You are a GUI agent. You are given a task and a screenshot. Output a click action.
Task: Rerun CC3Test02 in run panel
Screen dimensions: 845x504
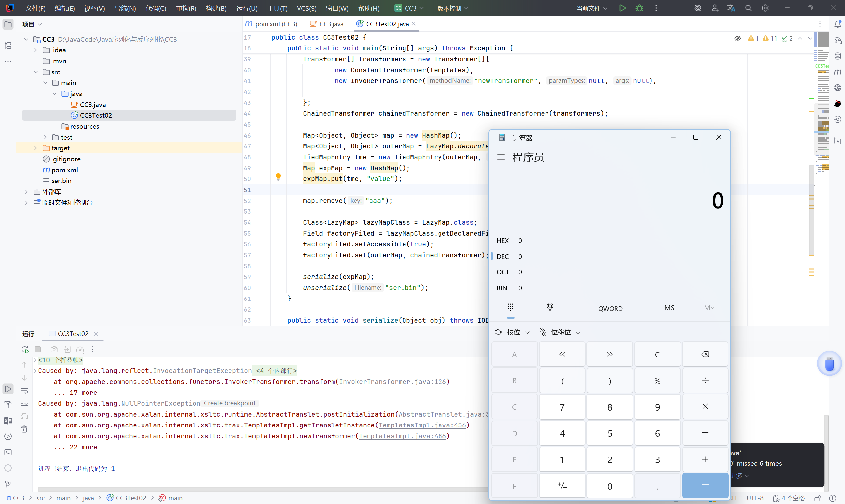pos(25,349)
